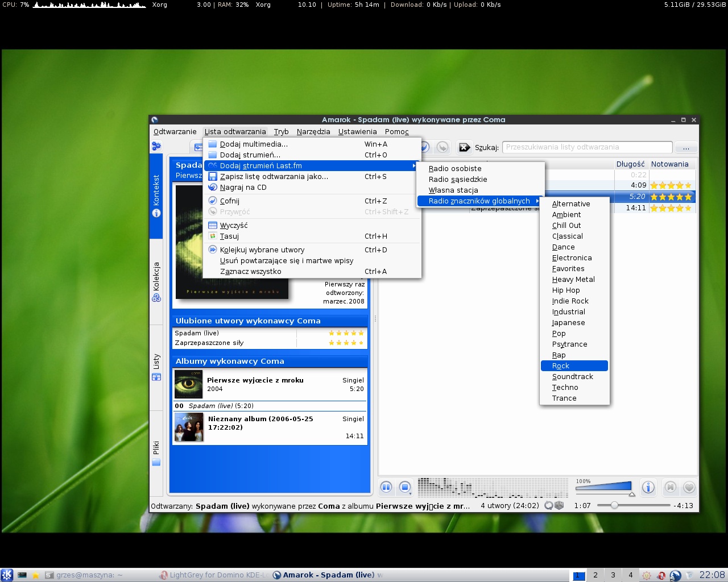Open the search options '...' button
728x582 pixels.
[x=686, y=147]
